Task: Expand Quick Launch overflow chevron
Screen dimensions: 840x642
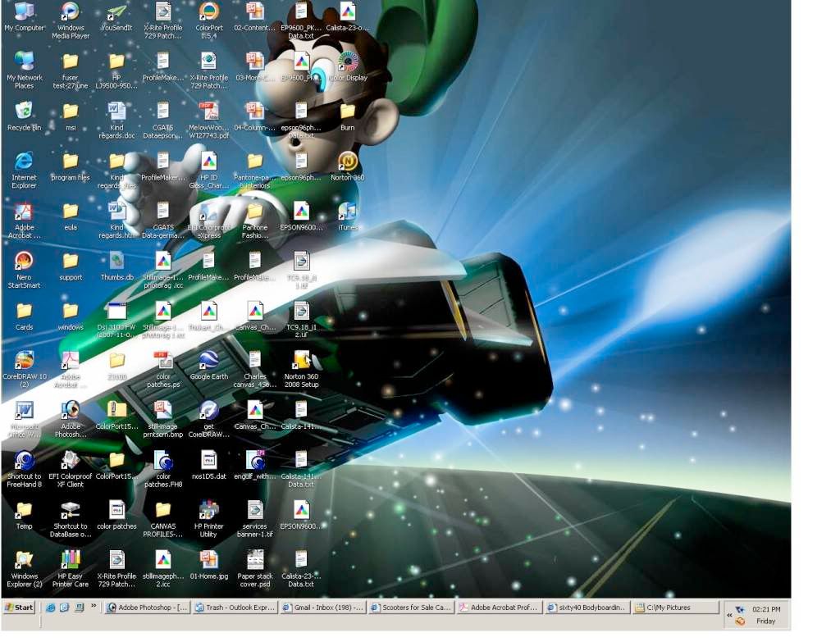Action: (x=94, y=606)
